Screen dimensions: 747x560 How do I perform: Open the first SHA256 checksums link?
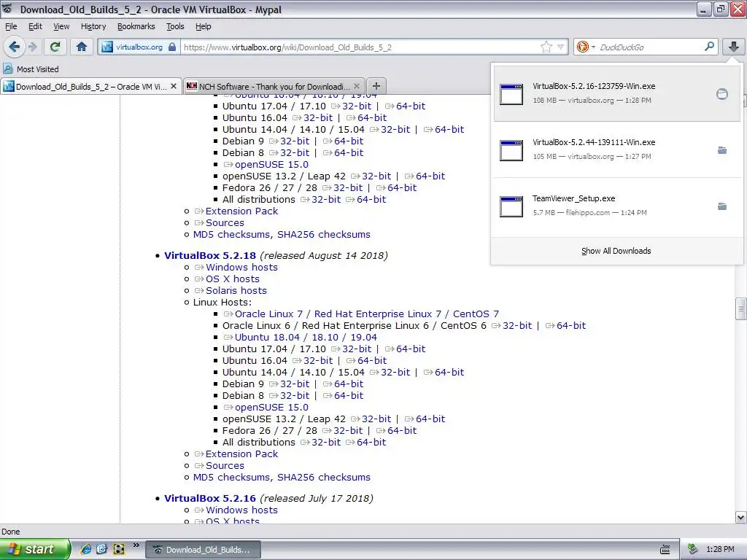324,234
